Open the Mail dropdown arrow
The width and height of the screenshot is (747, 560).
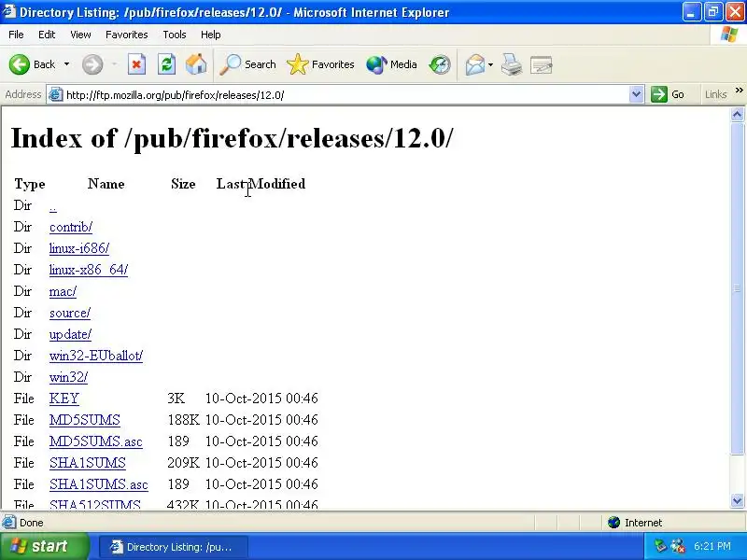point(491,64)
